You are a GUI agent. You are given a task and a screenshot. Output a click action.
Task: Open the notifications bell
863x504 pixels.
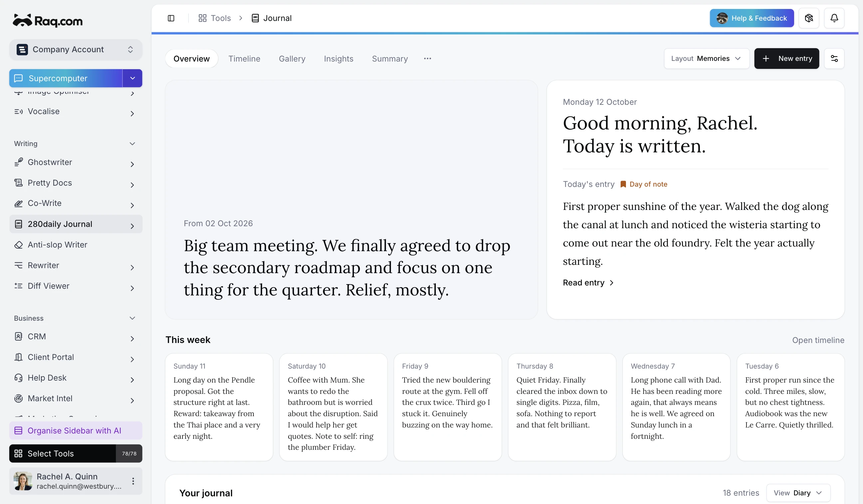point(834,18)
